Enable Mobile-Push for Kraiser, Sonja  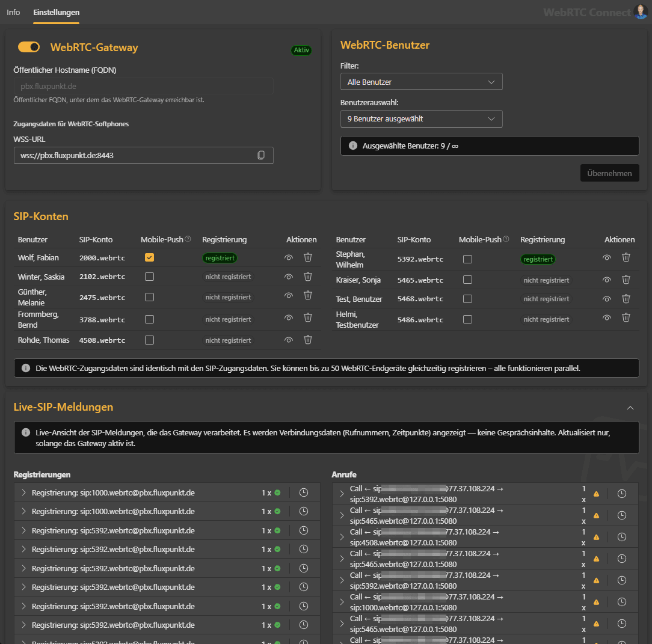467,280
